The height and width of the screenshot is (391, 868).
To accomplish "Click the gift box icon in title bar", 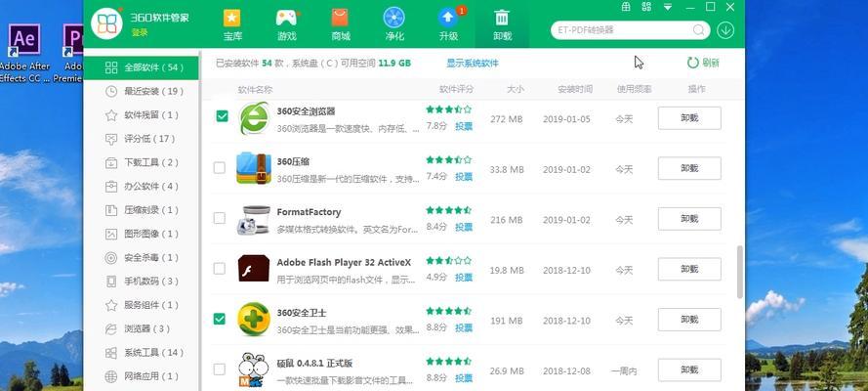I will [626, 7].
